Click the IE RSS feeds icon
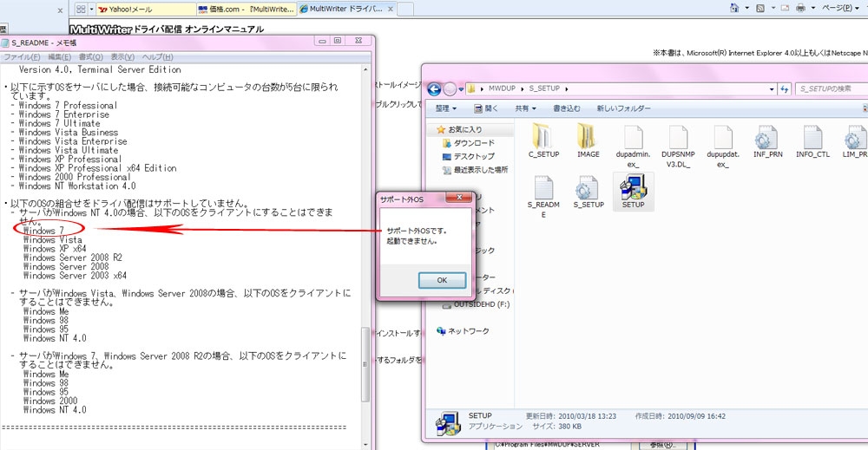Image resolution: width=868 pixels, height=450 pixels. pos(759,8)
